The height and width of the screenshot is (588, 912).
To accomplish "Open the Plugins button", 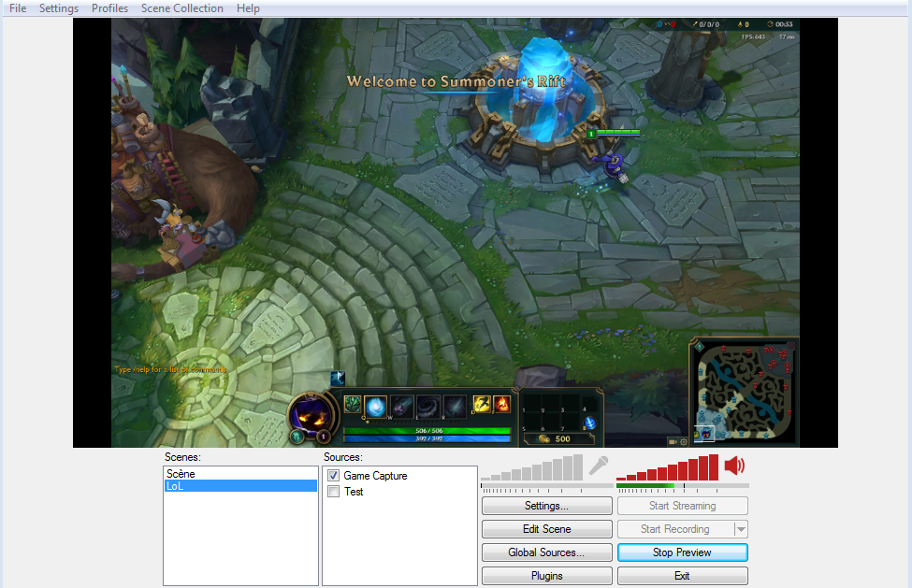I will 547,576.
